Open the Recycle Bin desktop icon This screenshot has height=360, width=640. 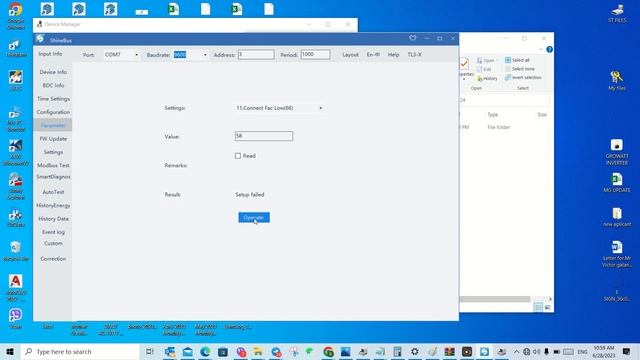(16, 251)
